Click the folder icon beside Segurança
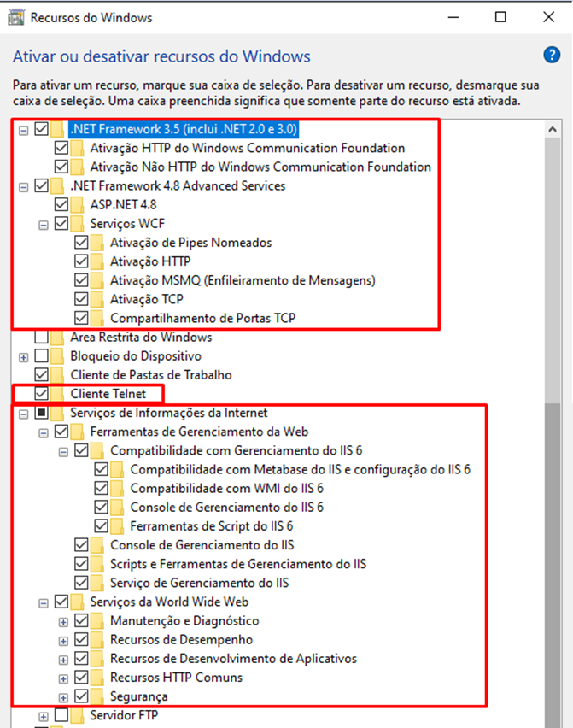Viewport: 573px width, 728px height. pos(97,696)
